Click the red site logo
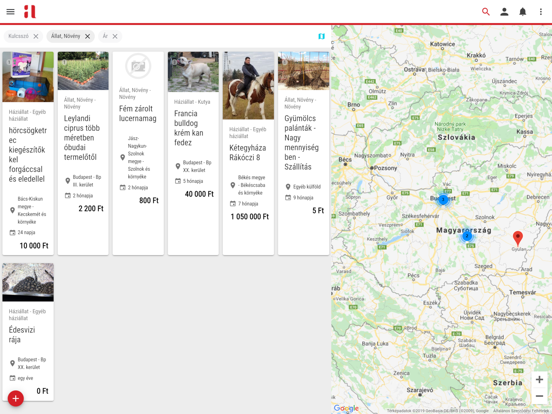The width and height of the screenshot is (552, 414). (x=30, y=12)
